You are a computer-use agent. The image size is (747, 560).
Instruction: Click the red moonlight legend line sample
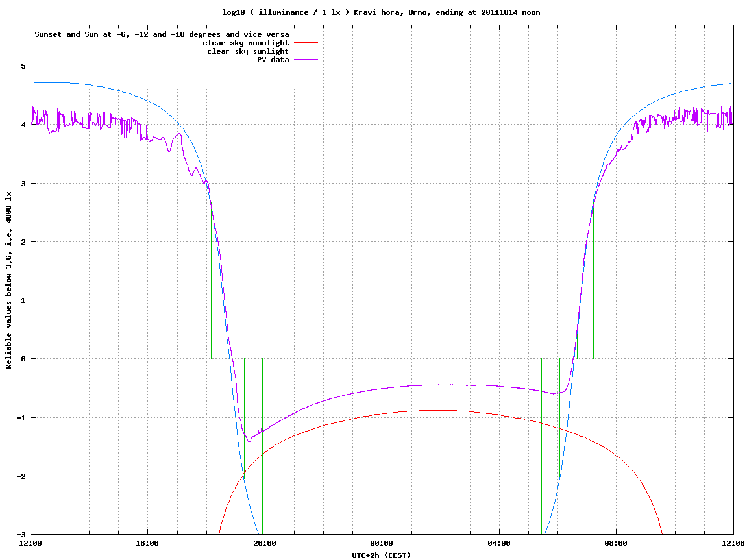pos(306,43)
